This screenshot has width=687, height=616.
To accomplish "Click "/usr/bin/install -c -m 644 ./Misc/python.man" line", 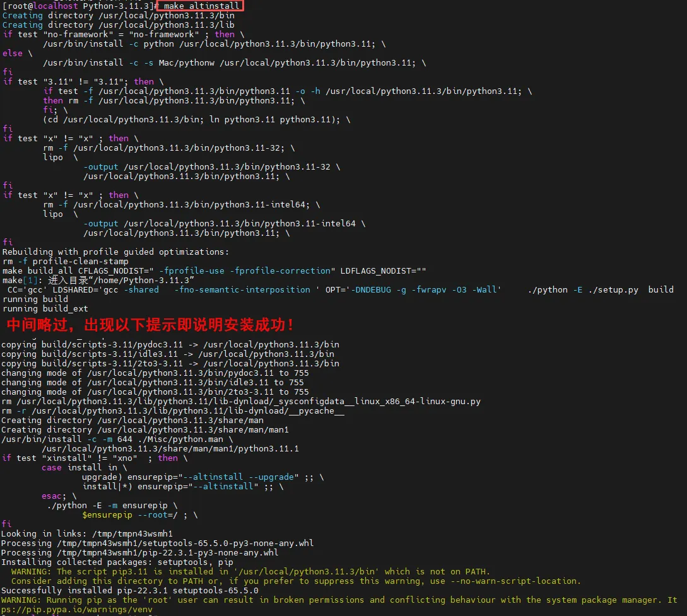I will click(117, 439).
